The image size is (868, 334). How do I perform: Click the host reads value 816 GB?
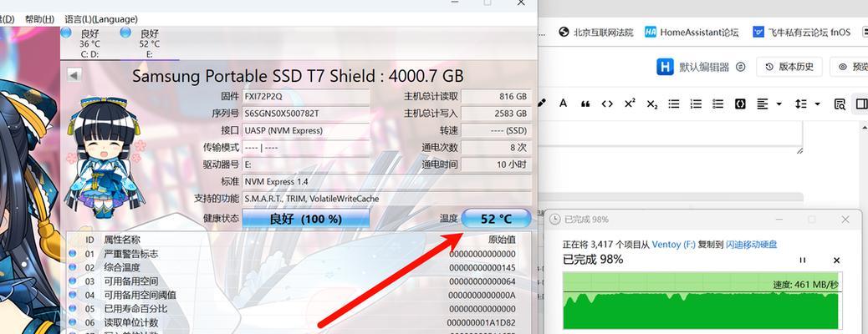pos(496,97)
